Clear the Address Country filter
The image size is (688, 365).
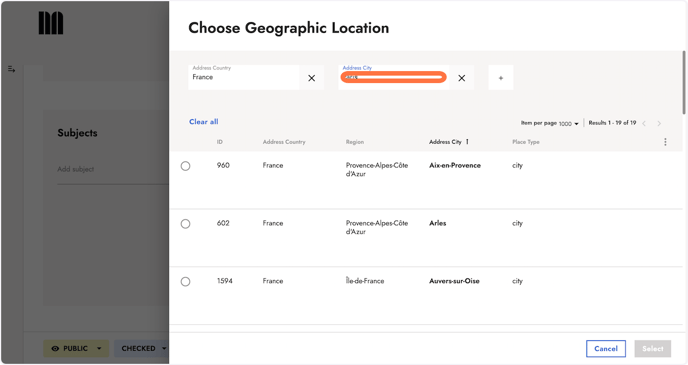click(312, 78)
